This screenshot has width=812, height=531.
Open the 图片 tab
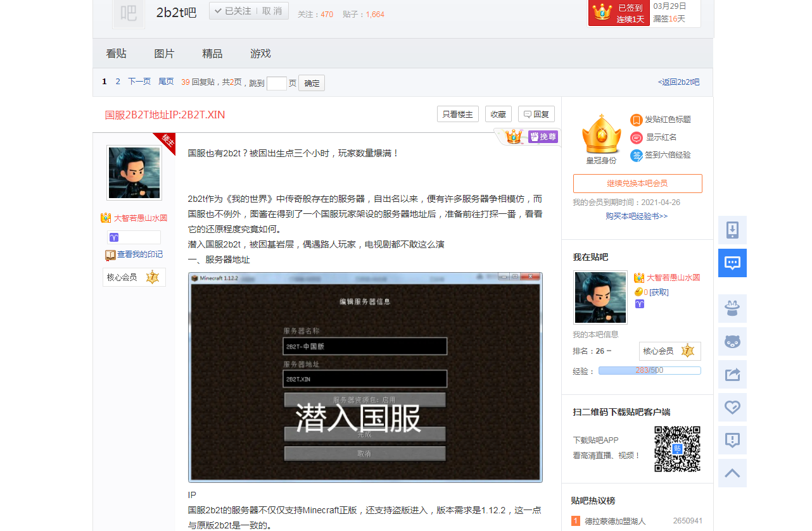(x=164, y=54)
